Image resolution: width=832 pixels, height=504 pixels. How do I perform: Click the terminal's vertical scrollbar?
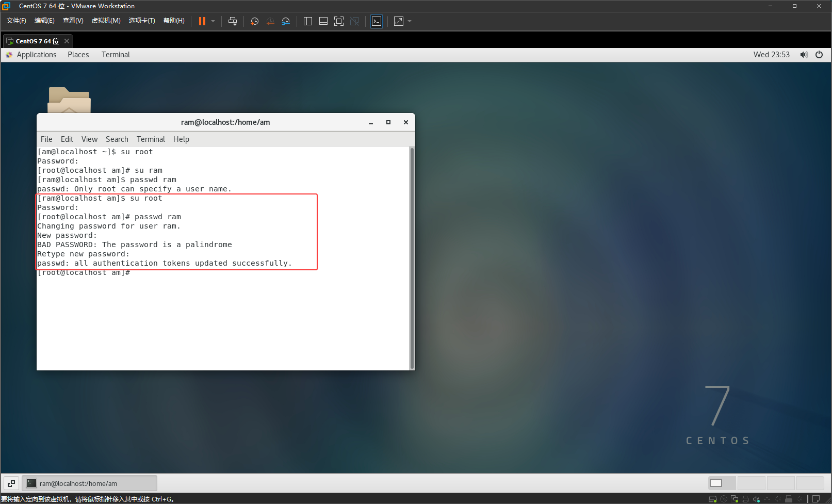[x=412, y=258]
